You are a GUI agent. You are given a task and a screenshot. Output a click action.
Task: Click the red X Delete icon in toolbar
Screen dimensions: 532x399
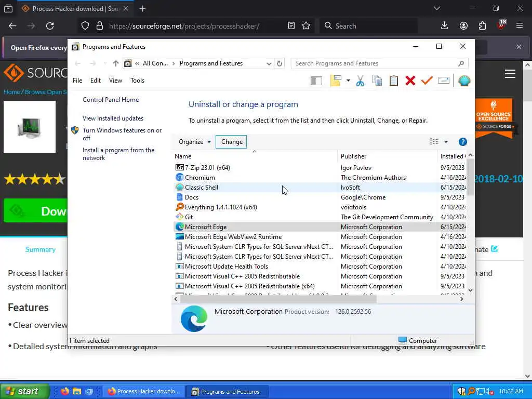[410, 81]
